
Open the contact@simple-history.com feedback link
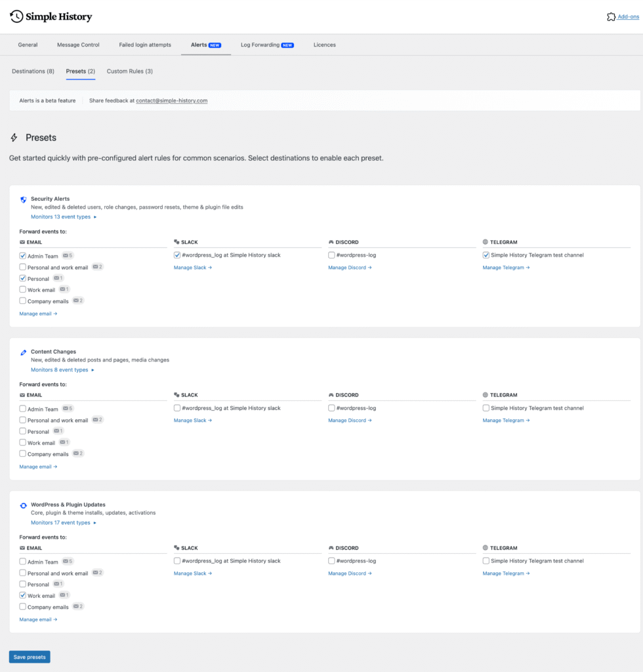[x=172, y=100]
